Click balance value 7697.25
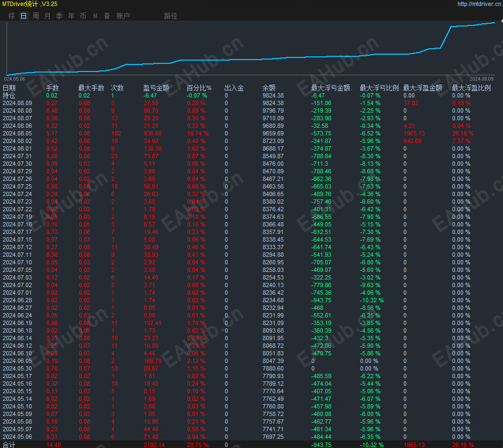 tap(273, 437)
